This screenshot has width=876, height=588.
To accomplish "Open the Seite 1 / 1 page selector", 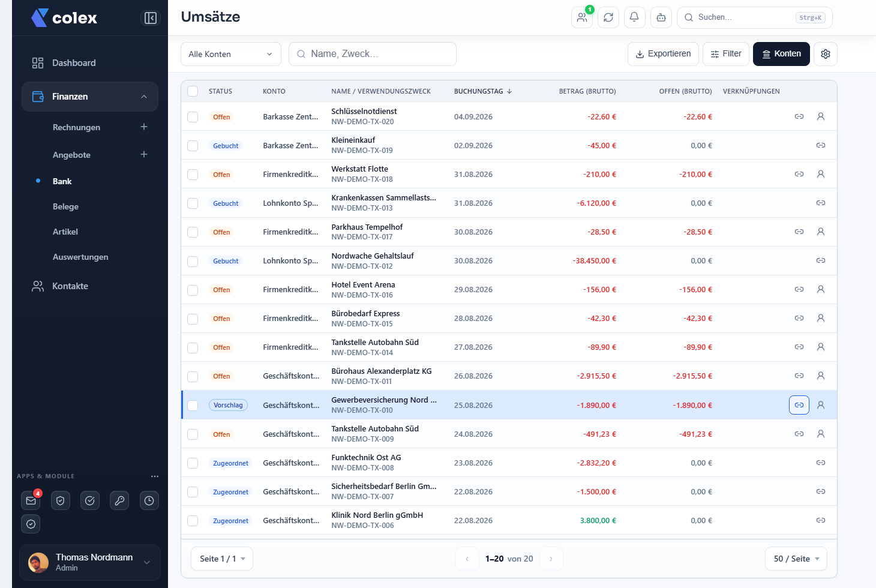I will coord(222,559).
